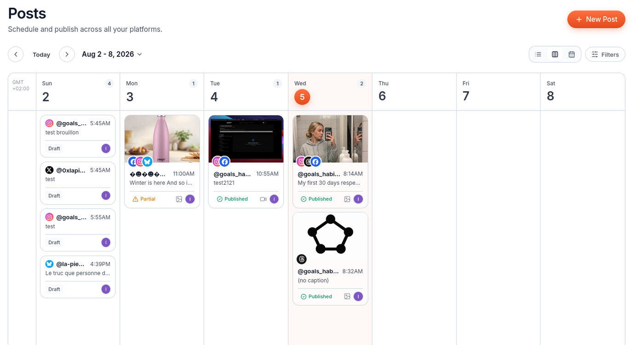Switch to list view

point(538,54)
